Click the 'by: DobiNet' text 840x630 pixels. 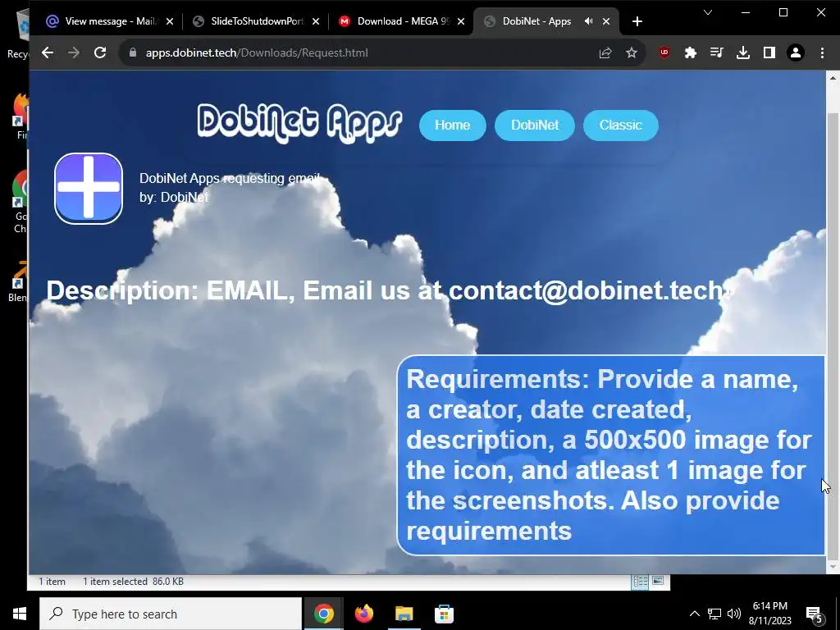[174, 197]
